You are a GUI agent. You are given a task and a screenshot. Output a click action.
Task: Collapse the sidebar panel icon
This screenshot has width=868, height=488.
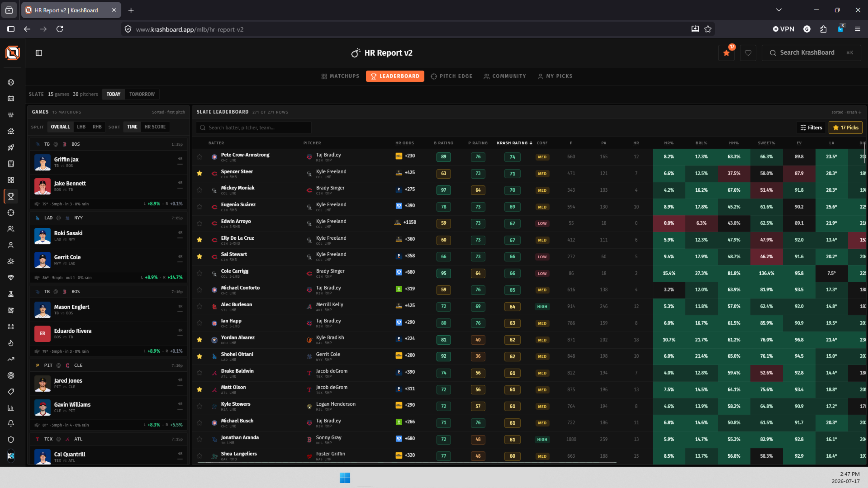(x=39, y=53)
